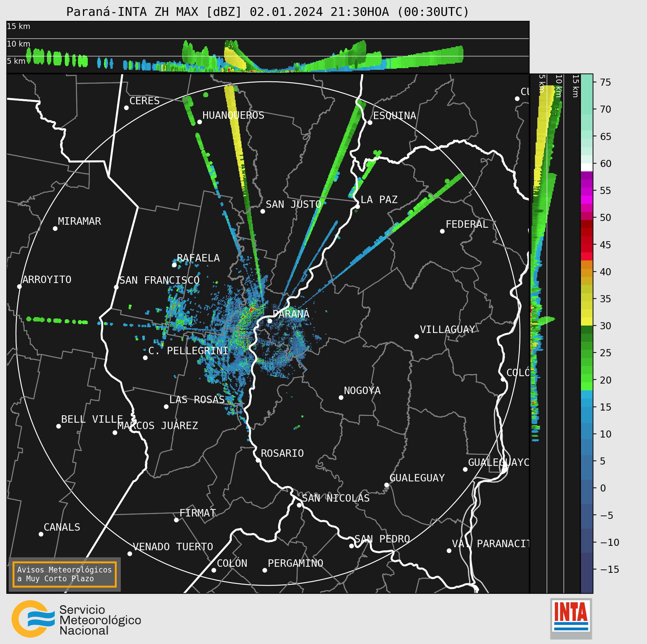Click the ARROYITO city label
Screen dimensions: 647x644
47,279
